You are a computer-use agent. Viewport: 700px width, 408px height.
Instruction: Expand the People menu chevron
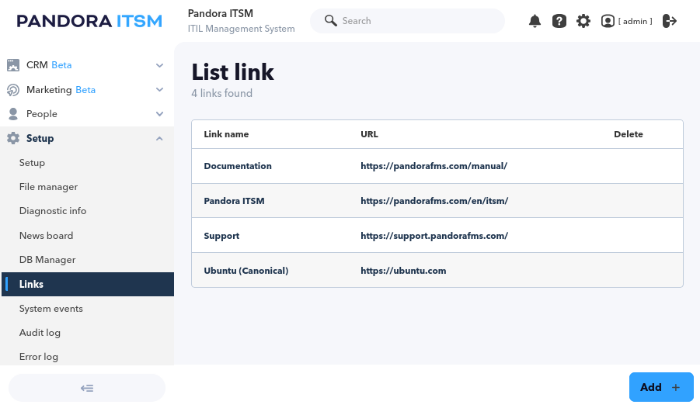(x=159, y=114)
